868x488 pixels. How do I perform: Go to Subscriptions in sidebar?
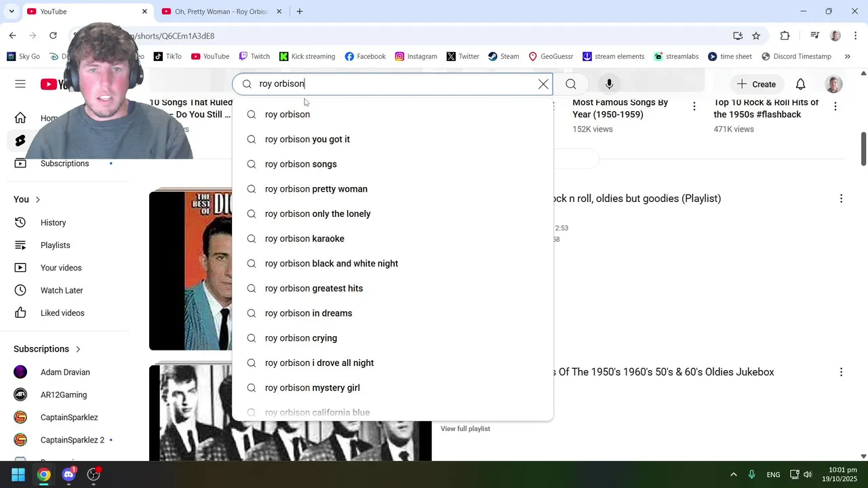[64, 163]
